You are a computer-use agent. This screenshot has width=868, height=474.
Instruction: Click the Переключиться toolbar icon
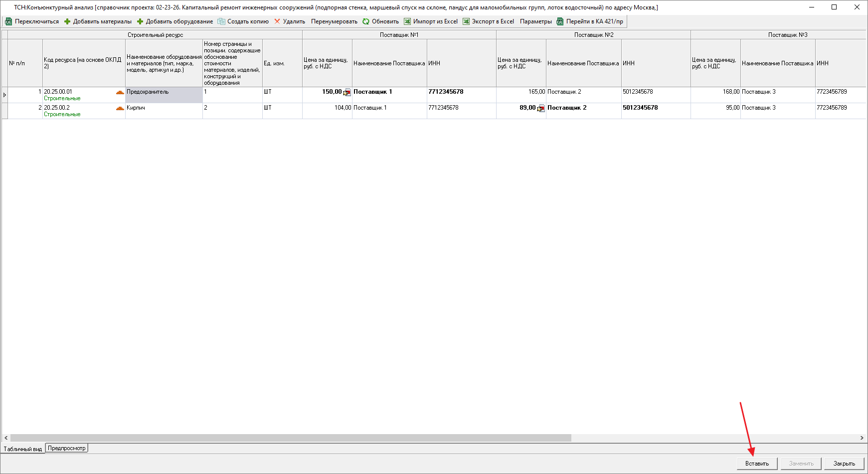8,21
